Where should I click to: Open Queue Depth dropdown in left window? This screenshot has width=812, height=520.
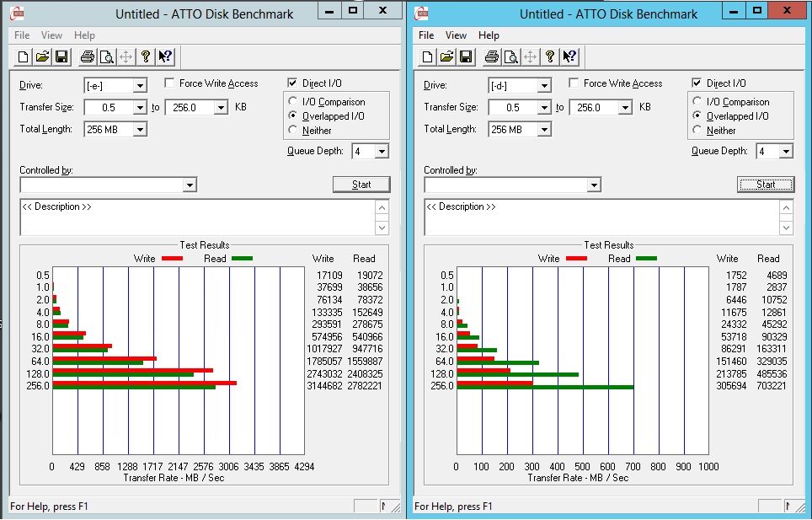(382, 151)
